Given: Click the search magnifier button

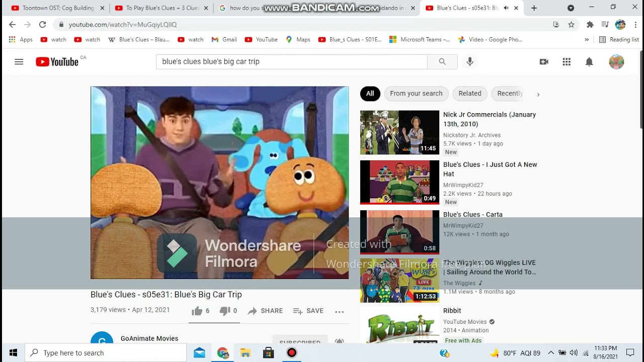Looking at the screenshot, I should pyautogui.click(x=442, y=61).
